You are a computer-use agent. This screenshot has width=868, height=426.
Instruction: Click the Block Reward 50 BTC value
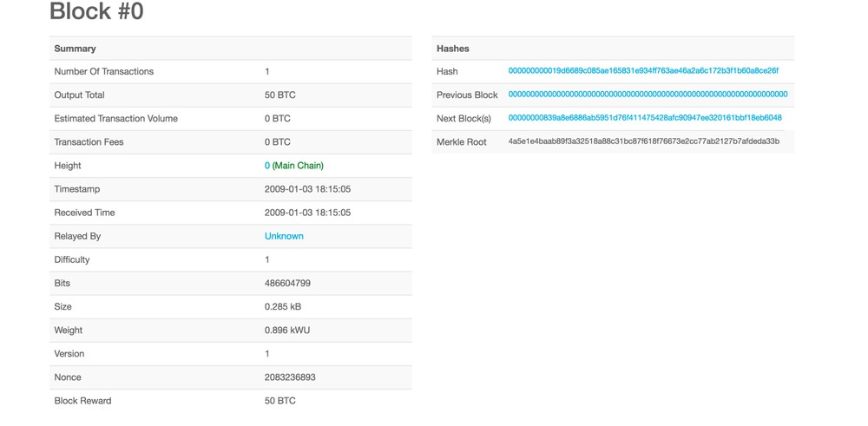[280, 401]
